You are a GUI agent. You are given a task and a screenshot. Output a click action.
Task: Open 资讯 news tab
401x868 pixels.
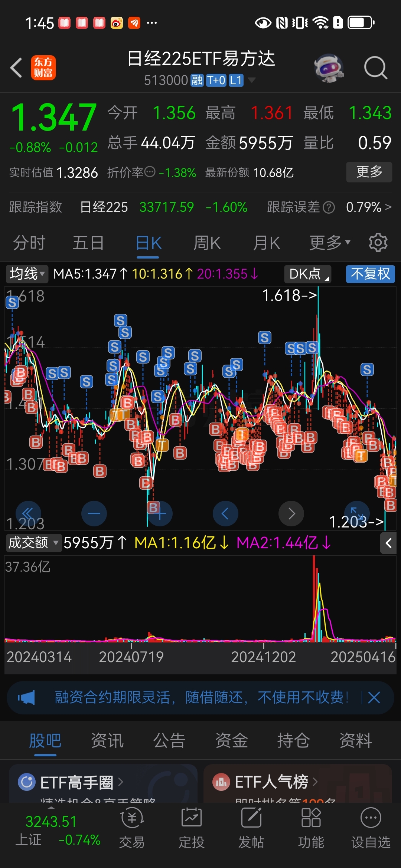click(107, 741)
